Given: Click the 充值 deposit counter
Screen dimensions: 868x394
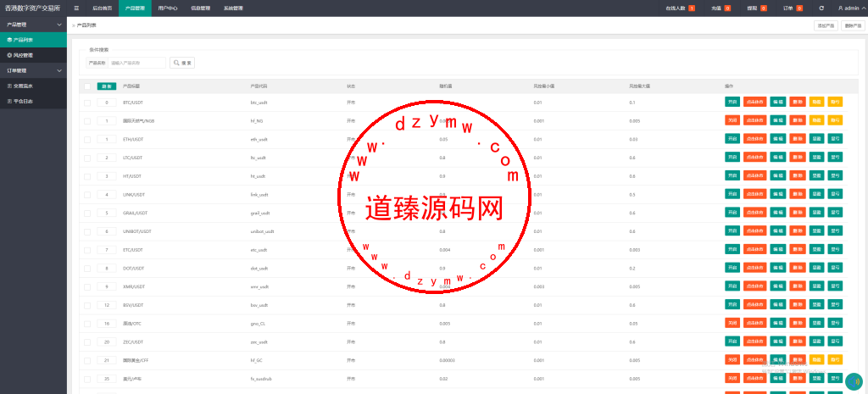Looking at the screenshot, I should (721, 8).
